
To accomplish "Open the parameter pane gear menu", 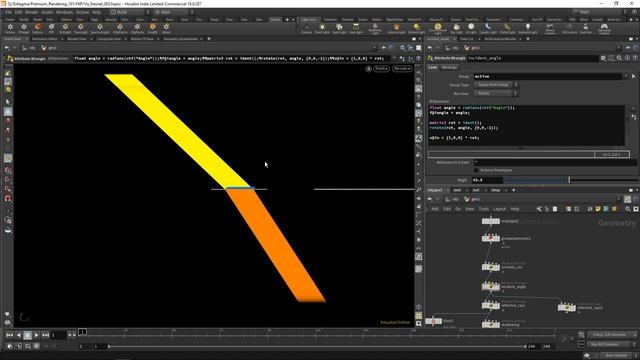I will point(603,58).
